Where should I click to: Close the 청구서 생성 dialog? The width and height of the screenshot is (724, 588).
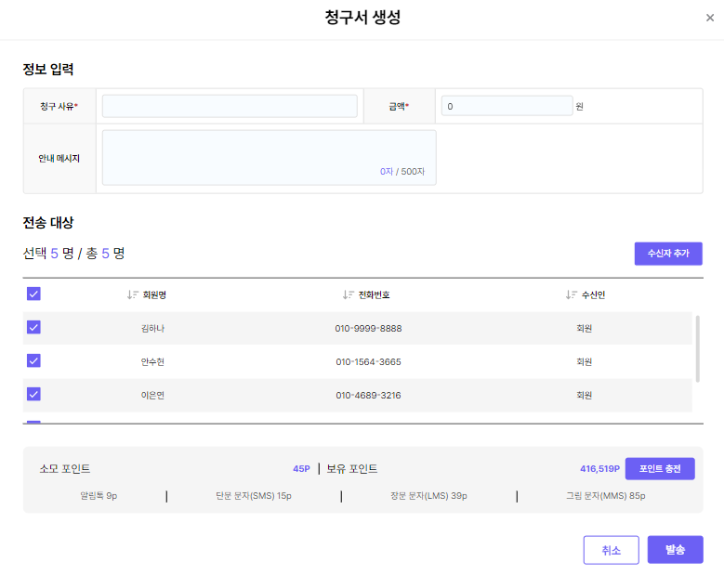(710, 18)
